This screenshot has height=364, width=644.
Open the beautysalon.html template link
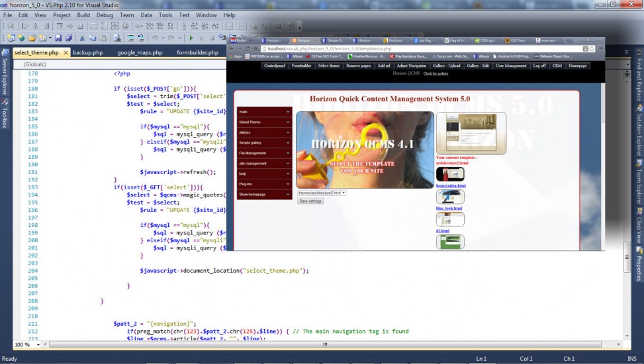(451, 186)
